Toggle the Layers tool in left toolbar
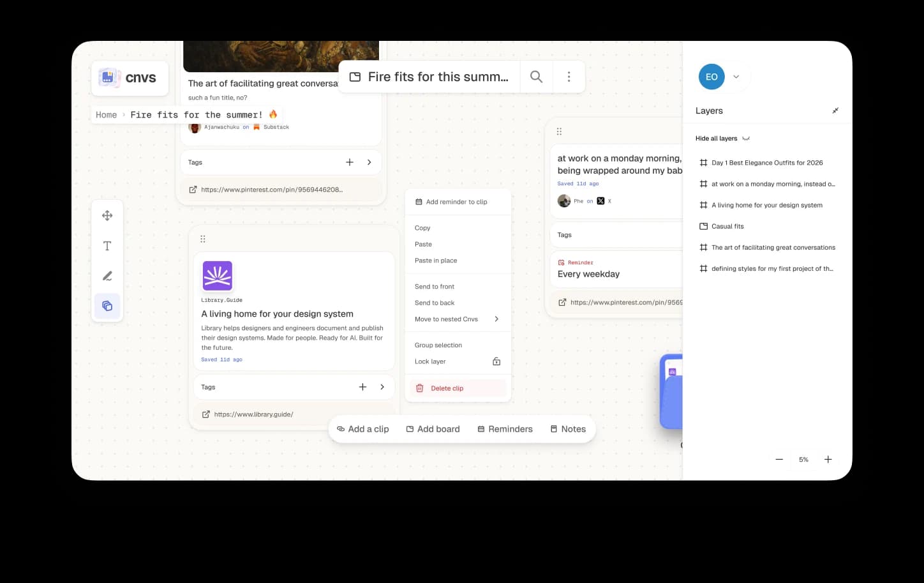Viewport: 924px width, 583px height. [107, 306]
